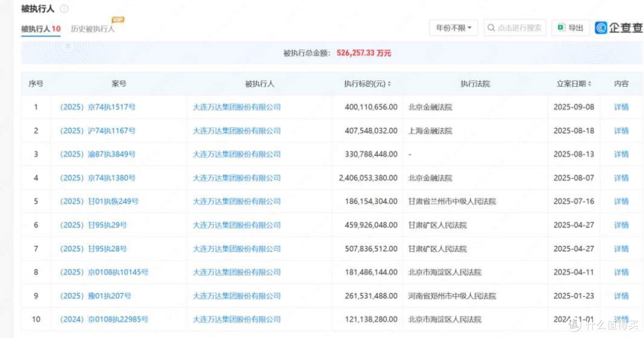Open 详情 for the 京74执1517号 row

621,107
